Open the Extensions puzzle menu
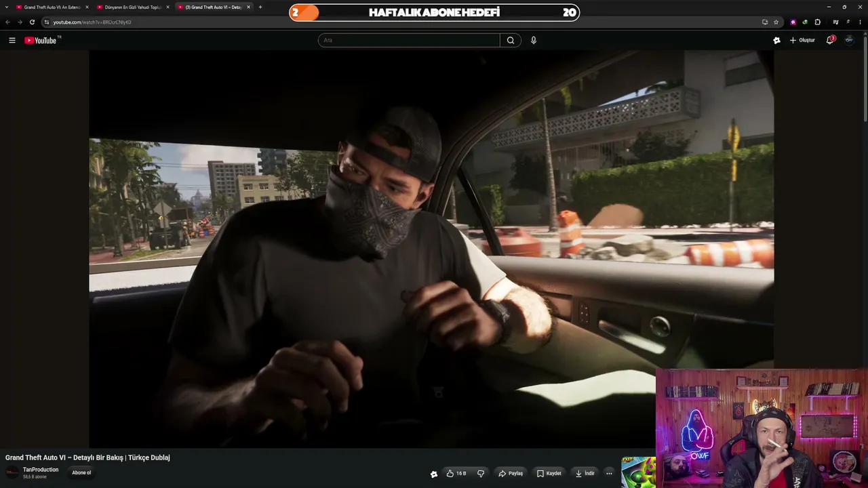The height and width of the screenshot is (488, 868). coord(818,22)
